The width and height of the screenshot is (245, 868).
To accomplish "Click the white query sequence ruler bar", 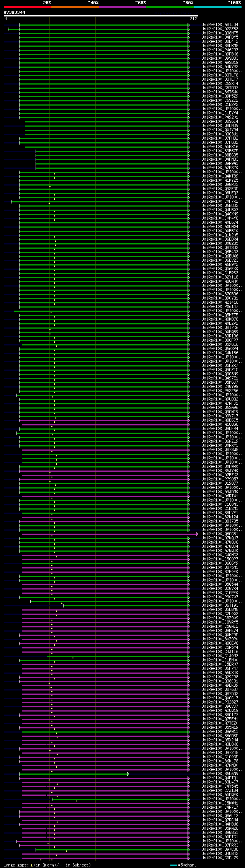I will pyautogui.click(x=101, y=16).
